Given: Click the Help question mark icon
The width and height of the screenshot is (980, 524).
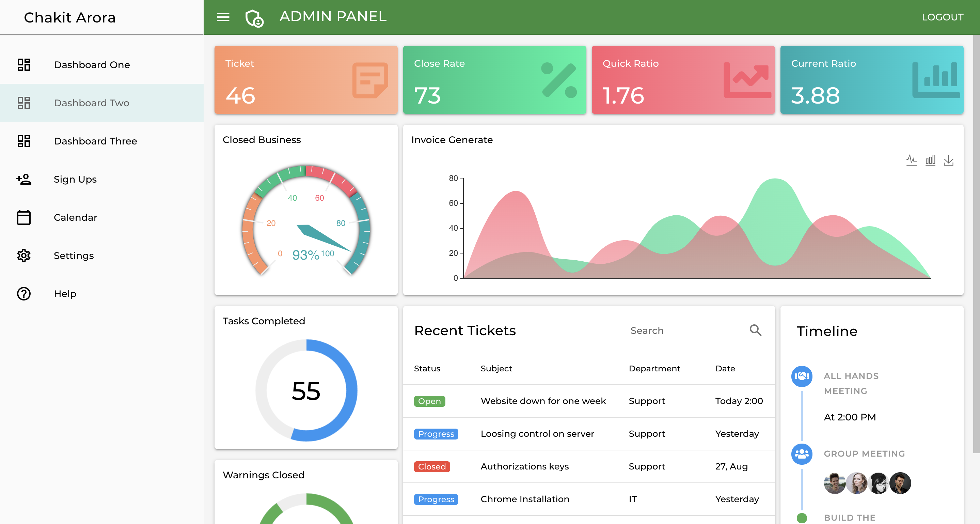Looking at the screenshot, I should point(23,293).
